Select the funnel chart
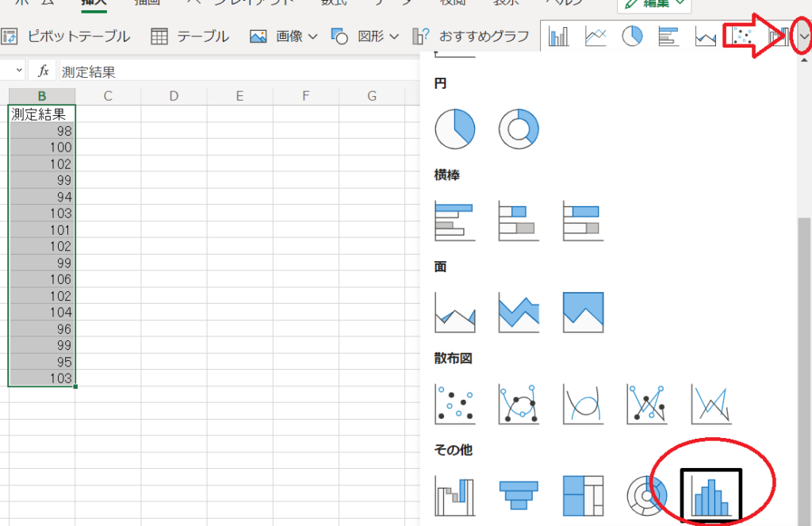This screenshot has width=812, height=526. click(519, 496)
